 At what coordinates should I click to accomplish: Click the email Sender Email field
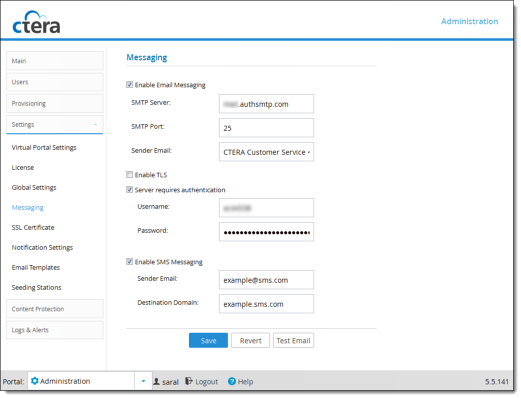(266, 152)
